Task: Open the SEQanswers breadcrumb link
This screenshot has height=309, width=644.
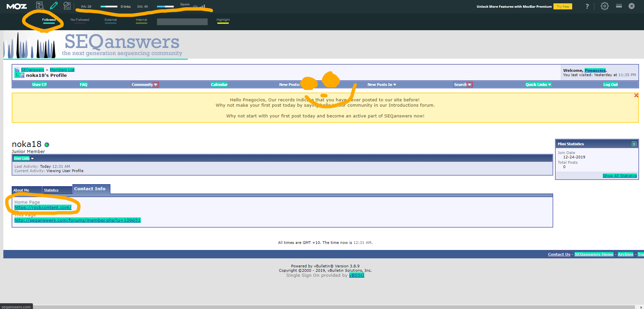Action: [x=33, y=70]
